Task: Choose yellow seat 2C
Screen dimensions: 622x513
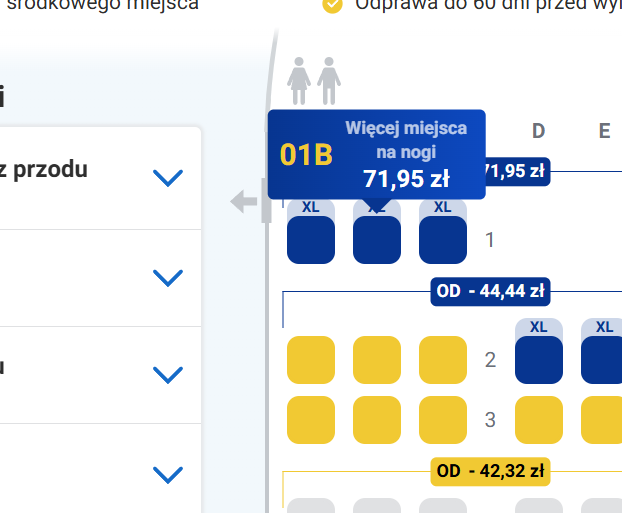Action: (443, 360)
